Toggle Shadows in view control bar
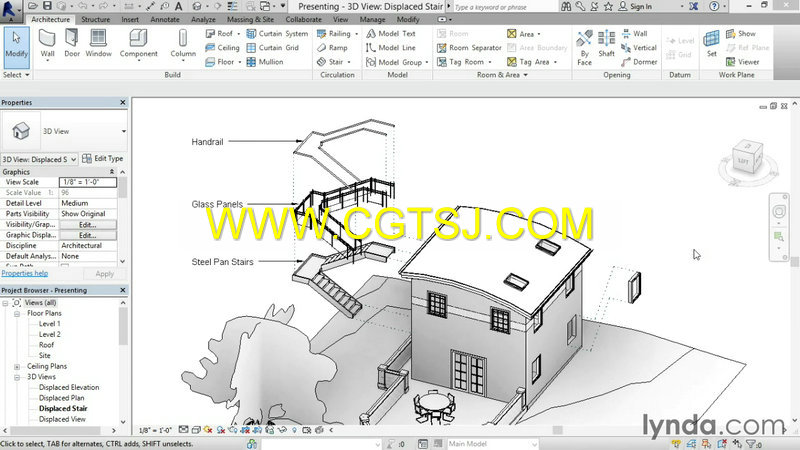Image resolution: width=800 pixels, height=450 pixels. pyautogui.click(x=221, y=430)
